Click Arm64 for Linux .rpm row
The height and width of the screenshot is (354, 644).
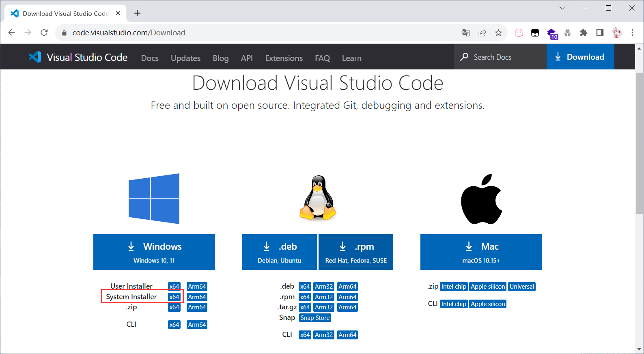click(347, 297)
